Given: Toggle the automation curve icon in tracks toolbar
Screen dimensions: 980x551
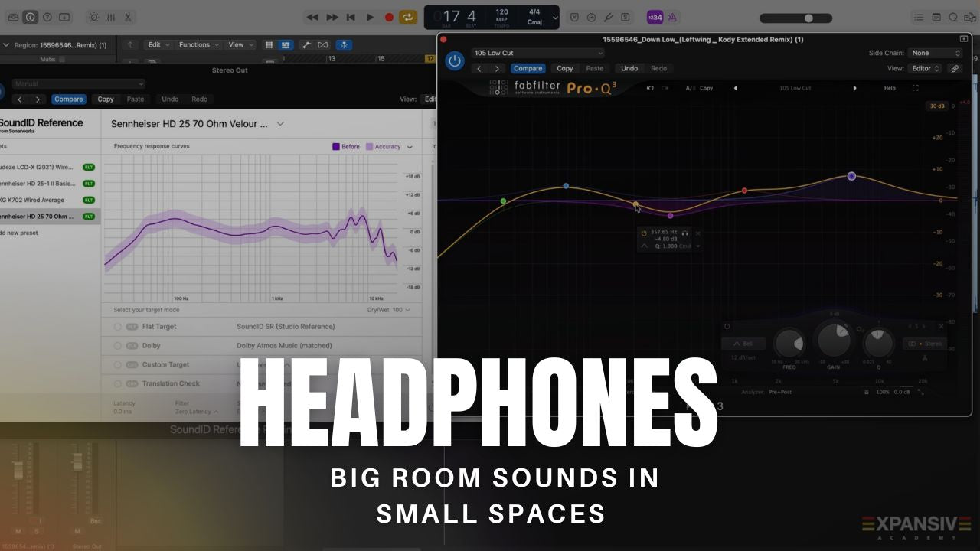Looking at the screenshot, I should click(306, 45).
